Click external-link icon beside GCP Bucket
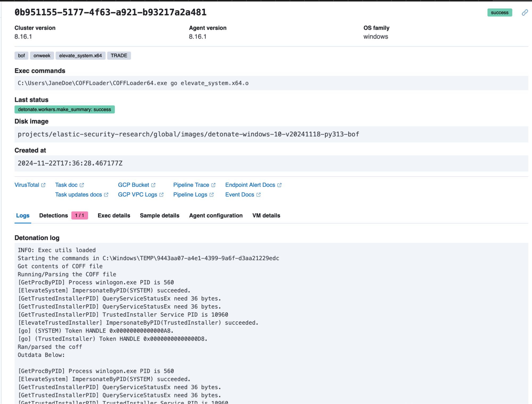Image resolution: width=532 pixels, height=404 pixels. [153, 185]
